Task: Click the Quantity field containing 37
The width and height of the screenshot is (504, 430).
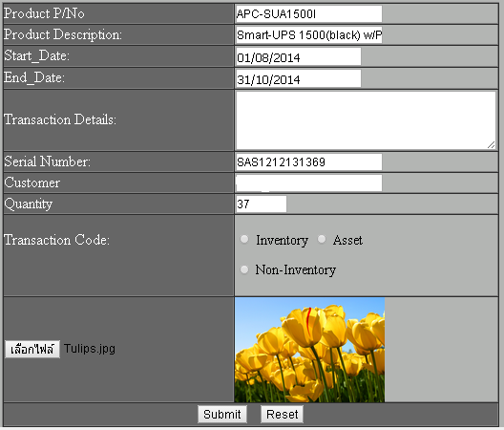Action: tap(261, 204)
